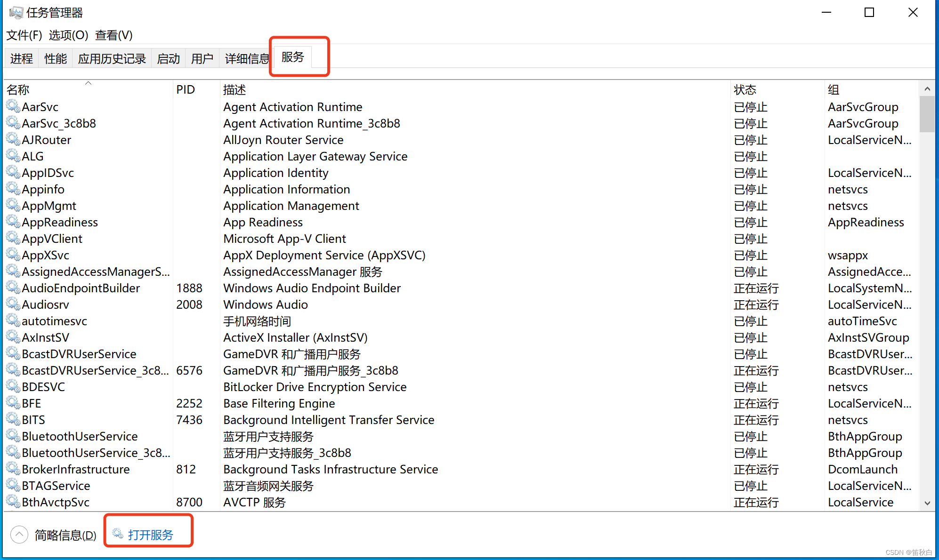Click the AarSvc service gear icon
939x560 pixels.
click(x=13, y=106)
